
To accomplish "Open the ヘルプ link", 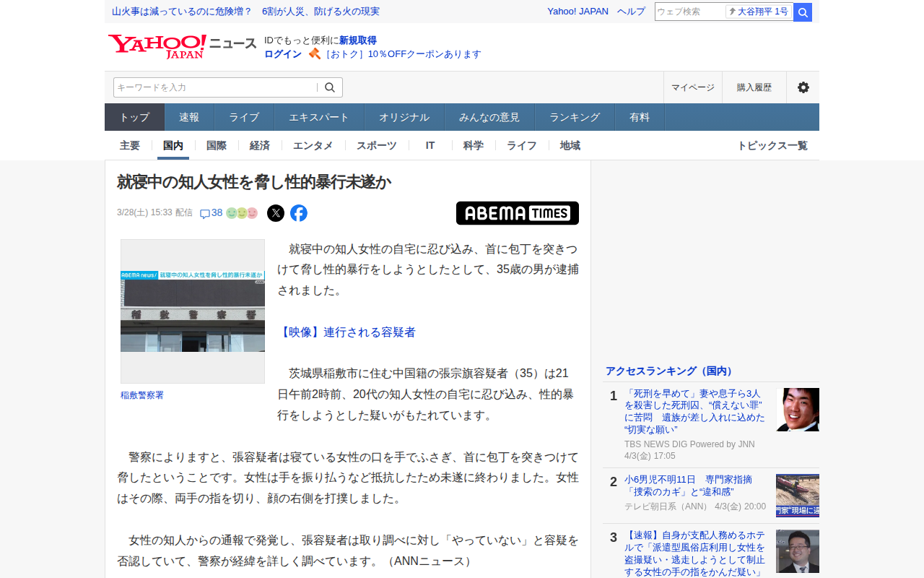I will click(x=632, y=12).
